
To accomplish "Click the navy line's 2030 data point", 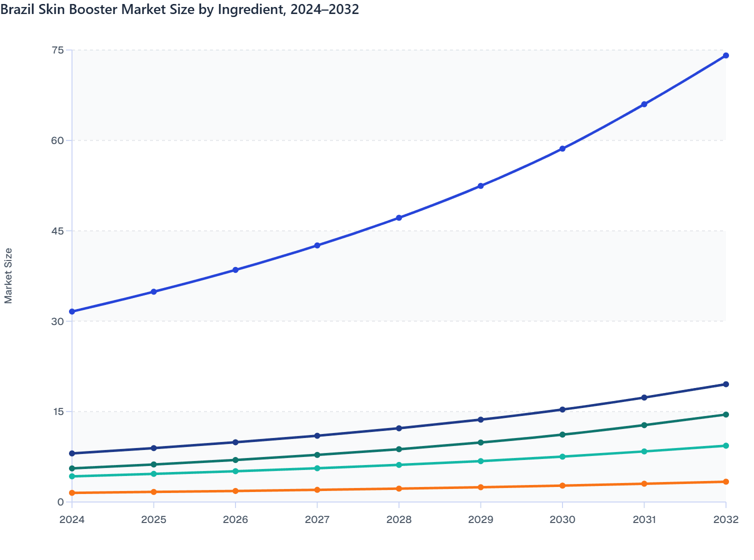I will (562, 409).
